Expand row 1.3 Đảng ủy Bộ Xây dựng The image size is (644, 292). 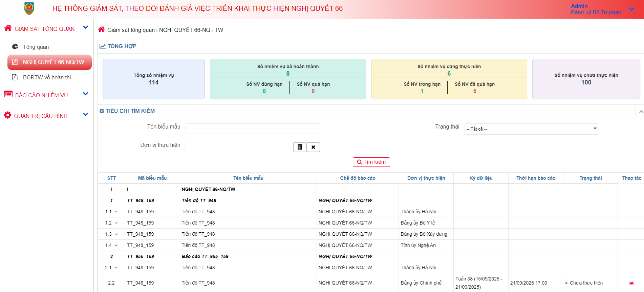tap(116, 234)
